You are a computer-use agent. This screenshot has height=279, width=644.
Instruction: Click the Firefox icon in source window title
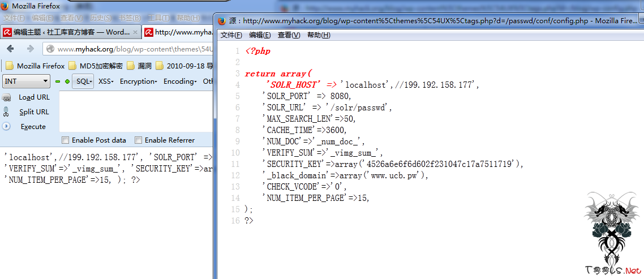222,20
